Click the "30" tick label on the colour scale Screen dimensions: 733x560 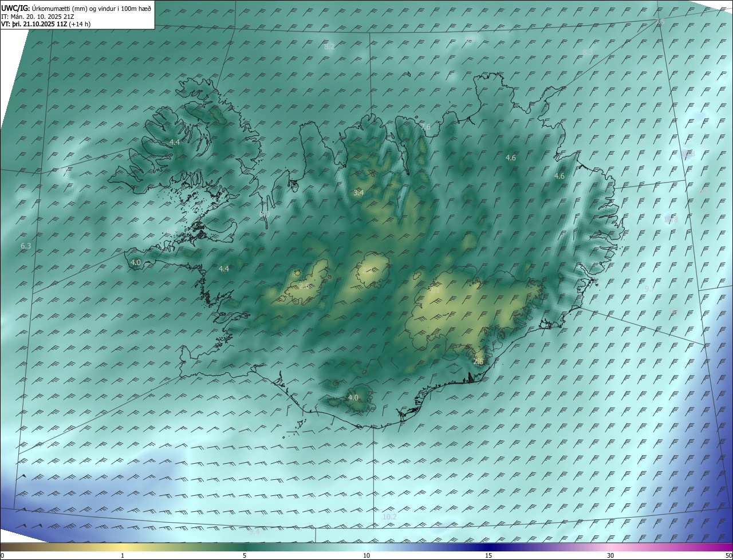tap(610, 556)
